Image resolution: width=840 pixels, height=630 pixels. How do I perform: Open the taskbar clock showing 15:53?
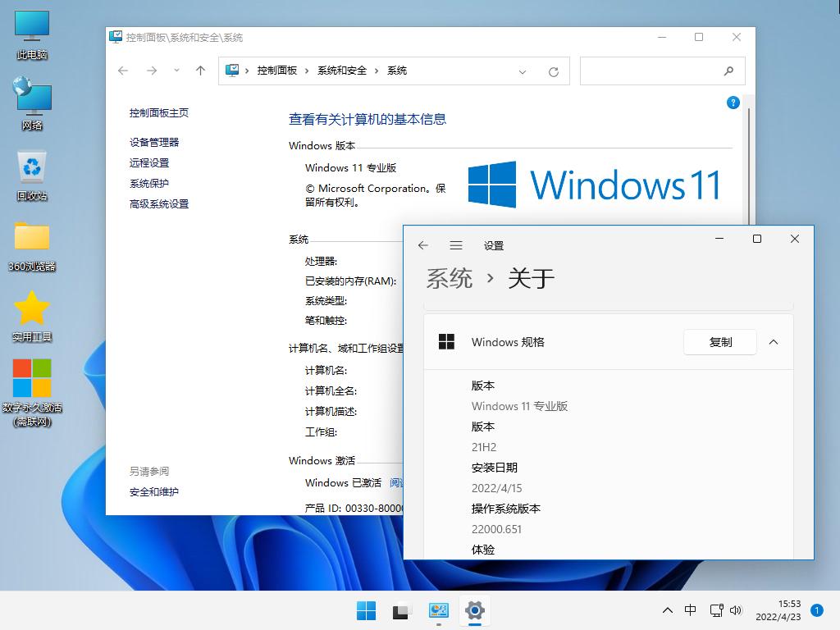click(x=778, y=610)
